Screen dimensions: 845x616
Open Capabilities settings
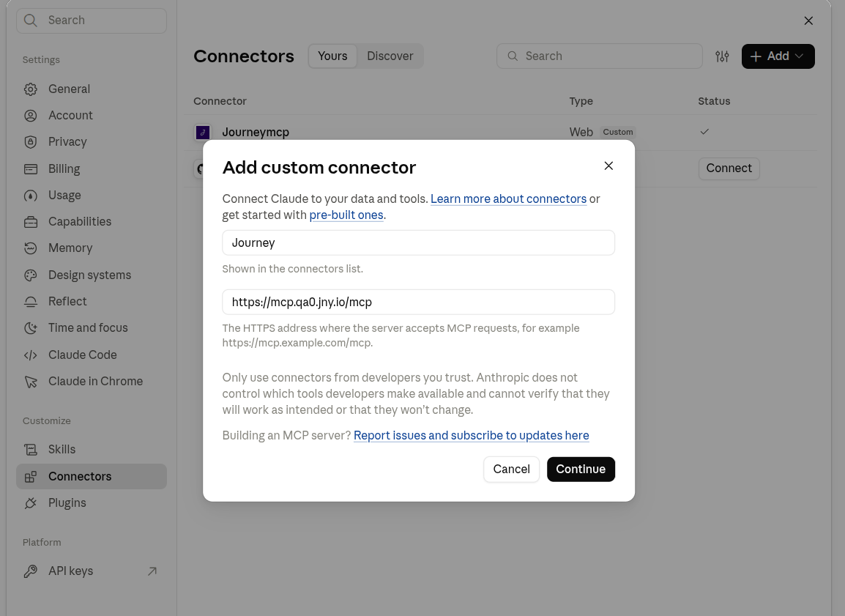pos(91,221)
